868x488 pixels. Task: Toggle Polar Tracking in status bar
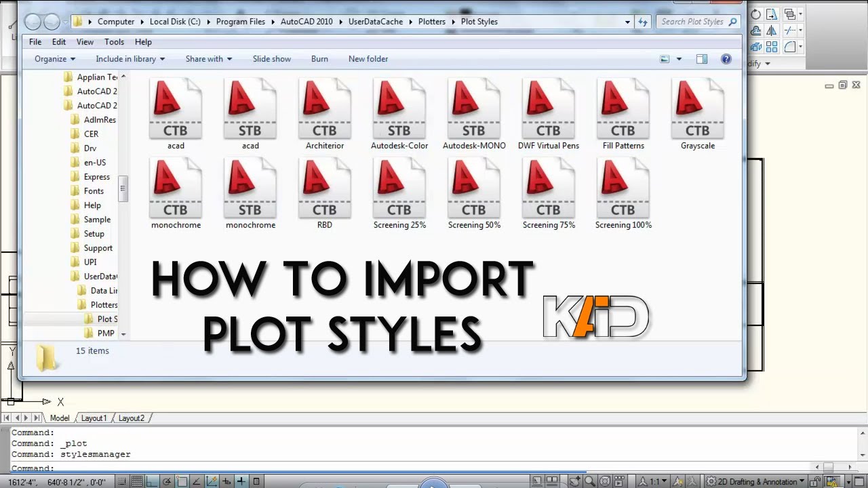pos(166,481)
